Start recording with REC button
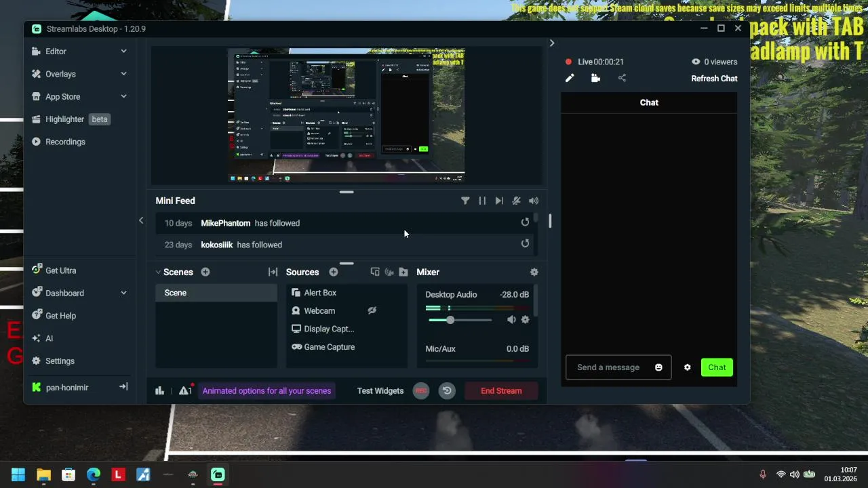The image size is (868, 488). 421,391
